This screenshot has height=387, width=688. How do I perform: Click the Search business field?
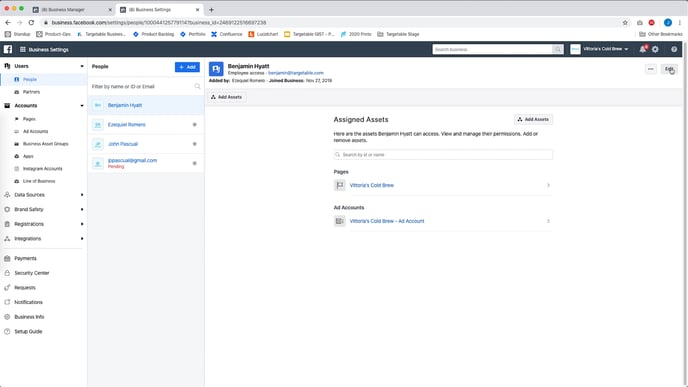point(492,49)
